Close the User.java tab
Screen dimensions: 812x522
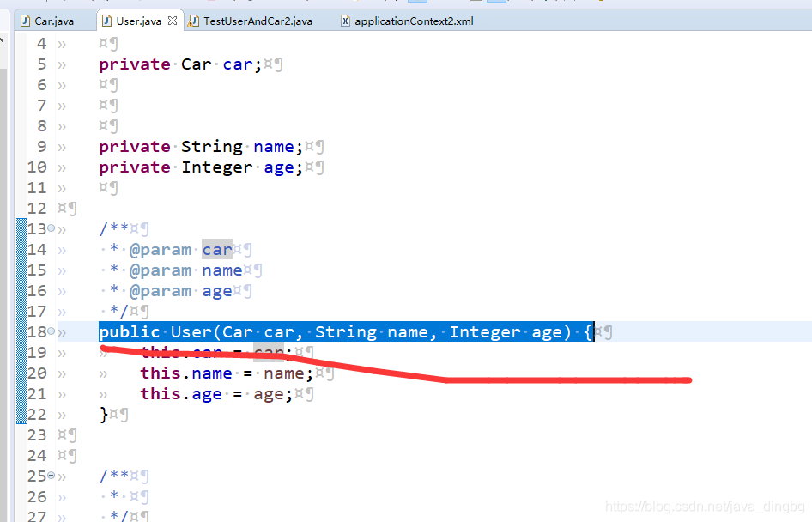[173, 21]
